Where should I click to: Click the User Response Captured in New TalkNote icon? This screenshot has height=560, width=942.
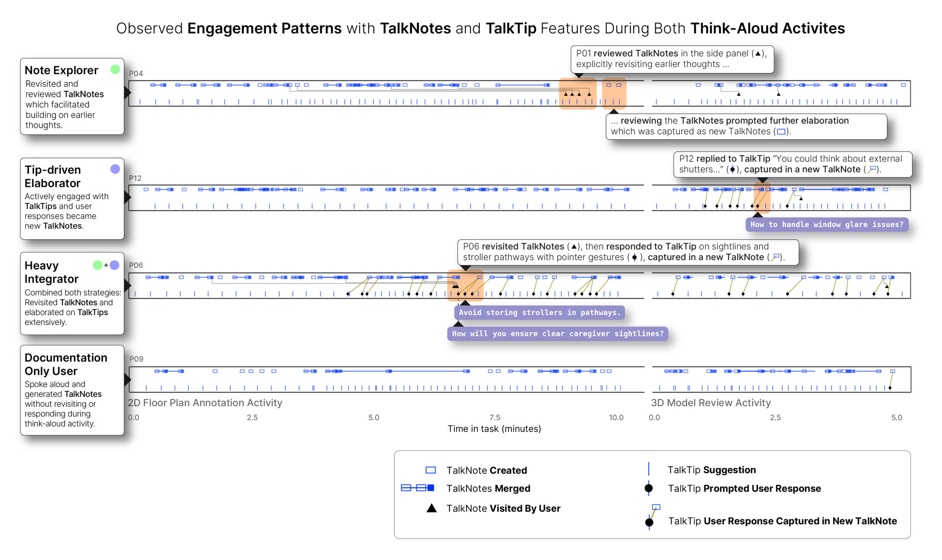coord(652,516)
